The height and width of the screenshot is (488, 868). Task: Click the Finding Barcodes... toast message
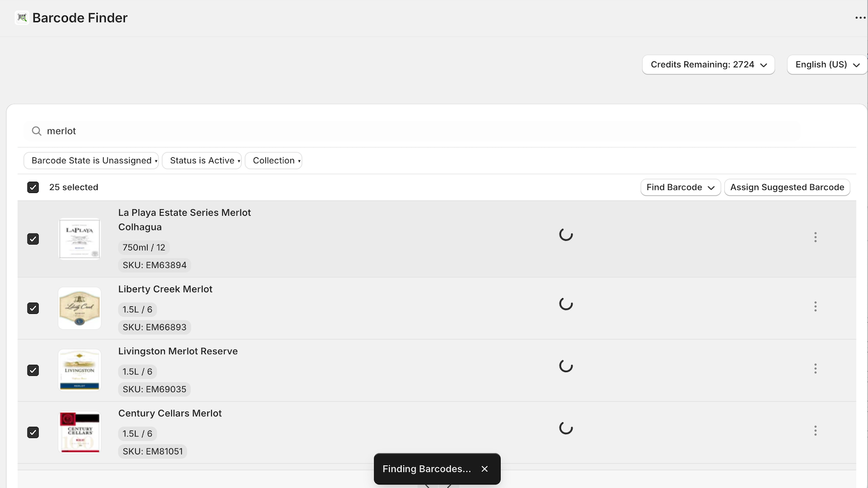[426, 469]
